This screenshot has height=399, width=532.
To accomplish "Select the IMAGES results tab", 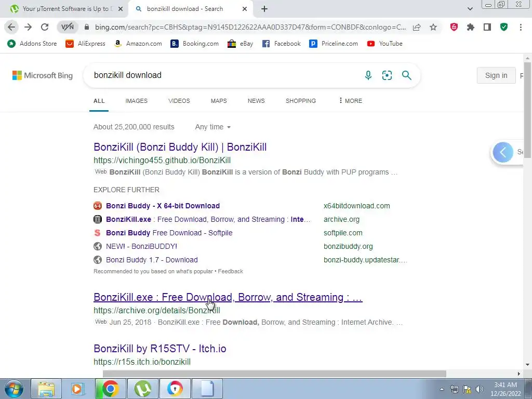I will pos(137,101).
